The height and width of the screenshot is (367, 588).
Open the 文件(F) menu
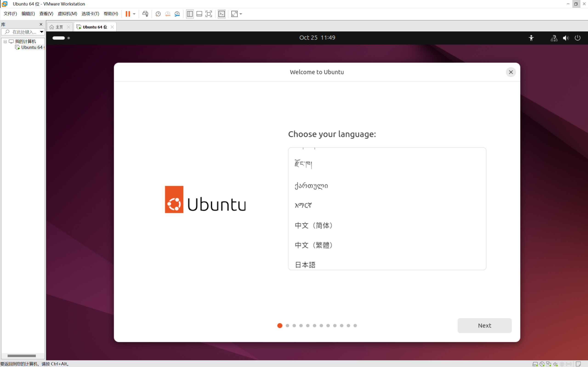[x=10, y=14]
